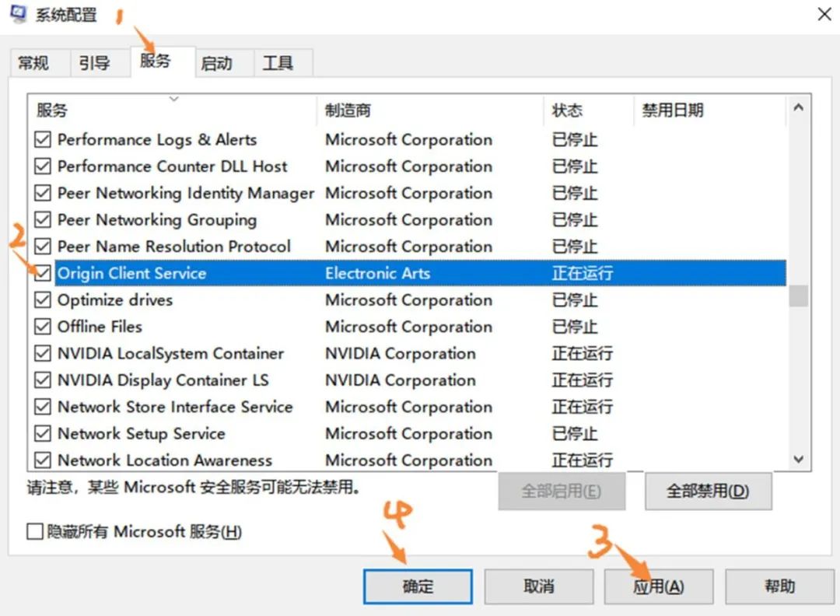Click the 全部禁用 button

pos(707,491)
